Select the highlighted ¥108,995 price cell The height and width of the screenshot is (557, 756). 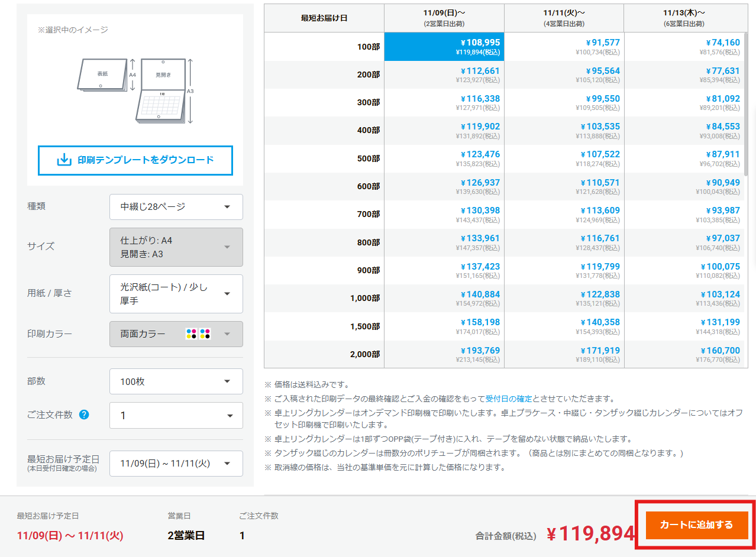[x=444, y=47]
